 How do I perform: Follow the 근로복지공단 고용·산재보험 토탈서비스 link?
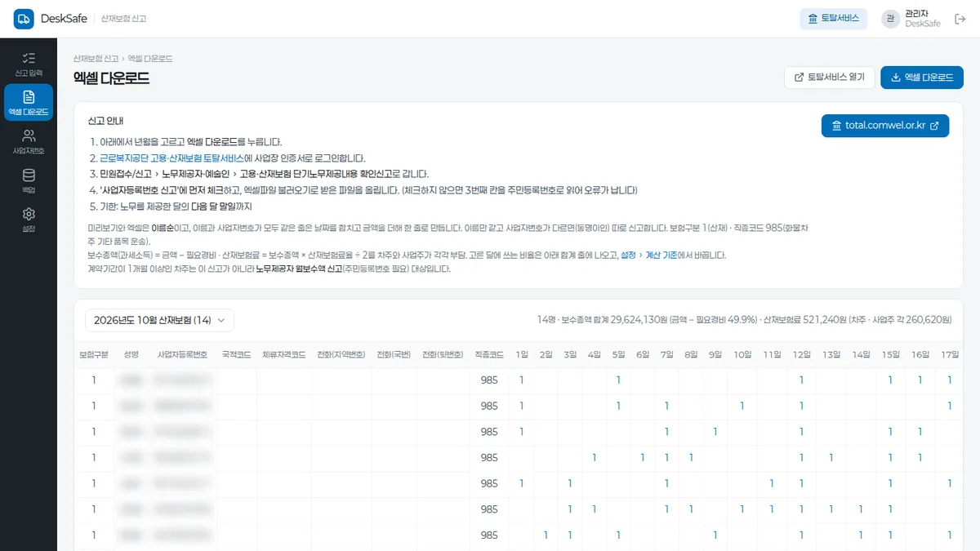coord(171,158)
